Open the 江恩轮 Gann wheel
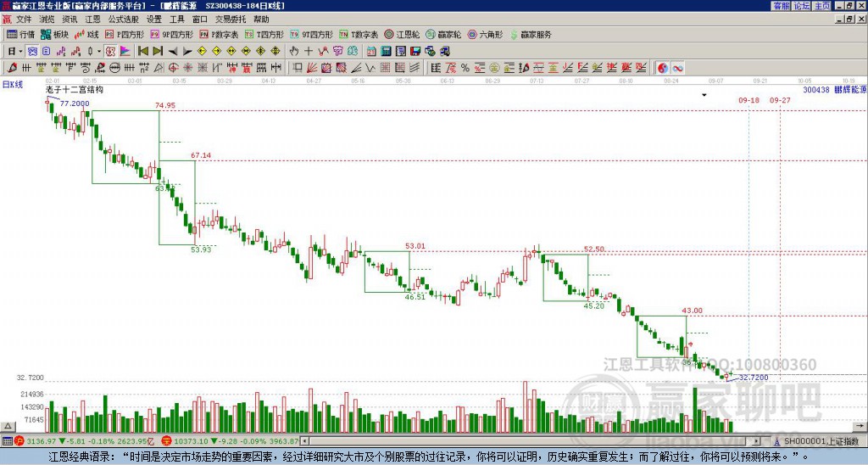 (x=402, y=34)
